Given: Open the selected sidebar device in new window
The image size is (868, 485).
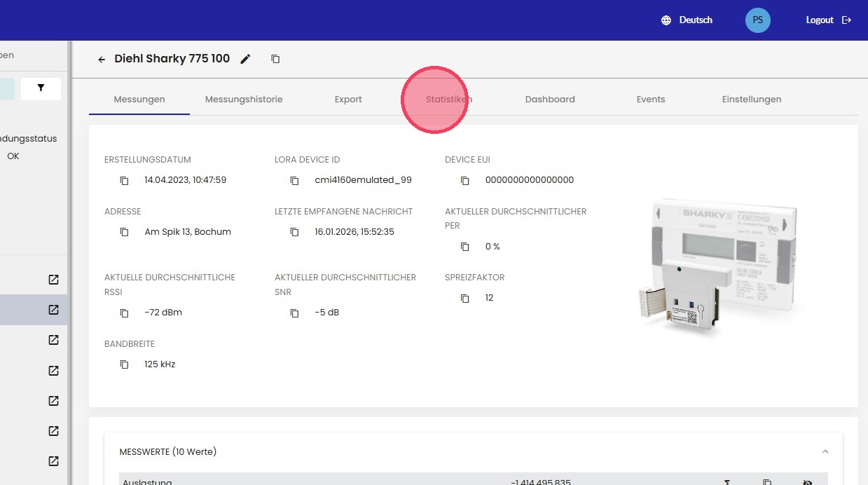Looking at the screenshot, I should (x=53, y=310).
